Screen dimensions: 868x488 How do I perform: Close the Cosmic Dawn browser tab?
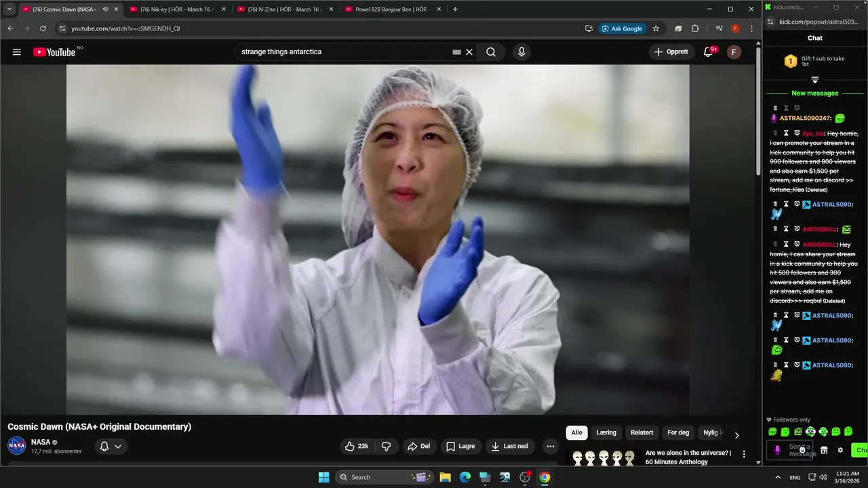(x=116, y=9)
